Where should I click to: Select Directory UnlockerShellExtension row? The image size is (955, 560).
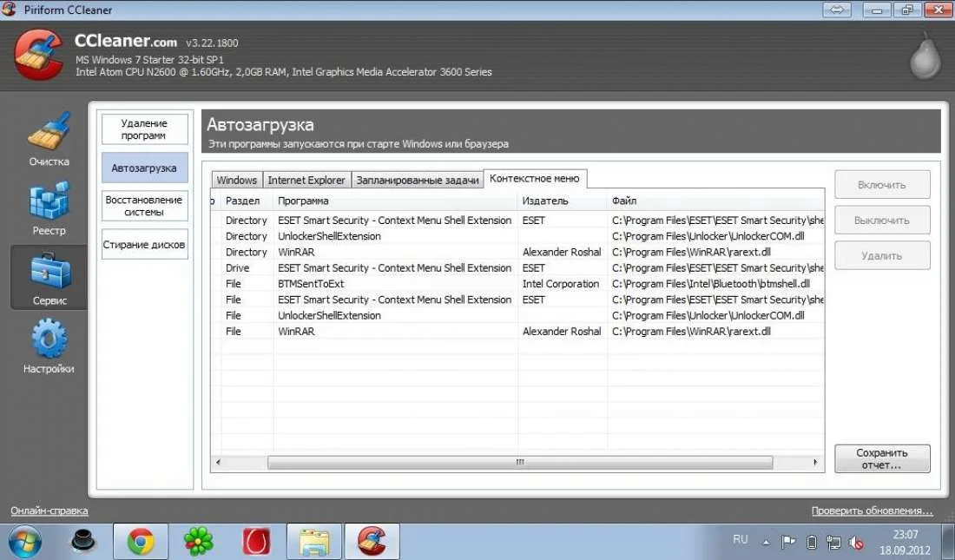[517, 236]
